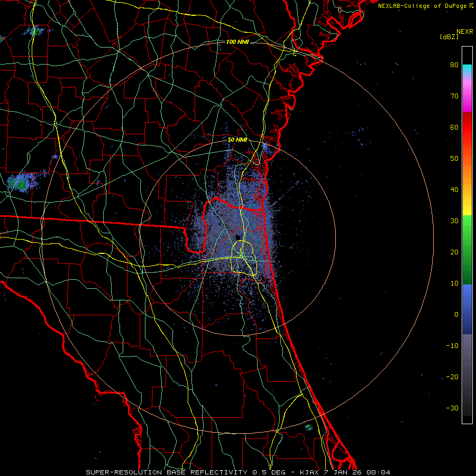Select the 20 value on dBZ scale
The width and height of the screenshot is (476, 476).
point(454,252)
